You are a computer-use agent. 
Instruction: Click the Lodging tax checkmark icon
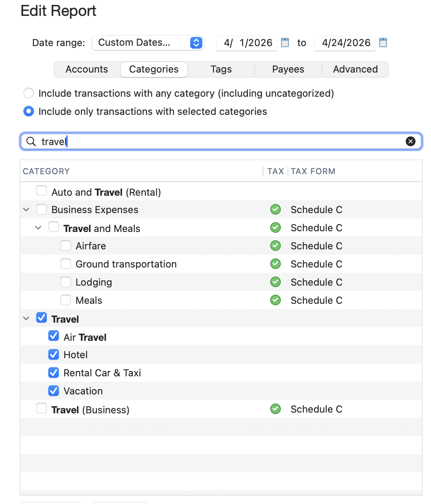click(276, 282)
